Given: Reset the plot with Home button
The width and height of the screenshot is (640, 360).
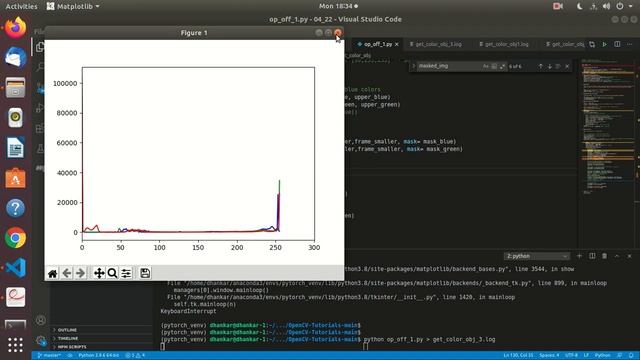Looking at the screenshot, I should click(x=53, y=273).
